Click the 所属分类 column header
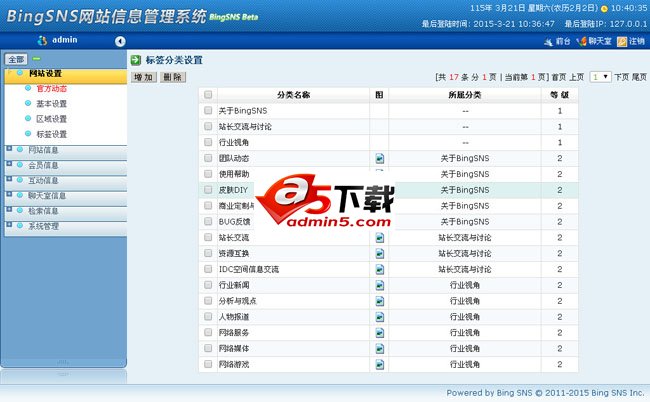This screenshot has width=650, height=402. click(465, 95)
